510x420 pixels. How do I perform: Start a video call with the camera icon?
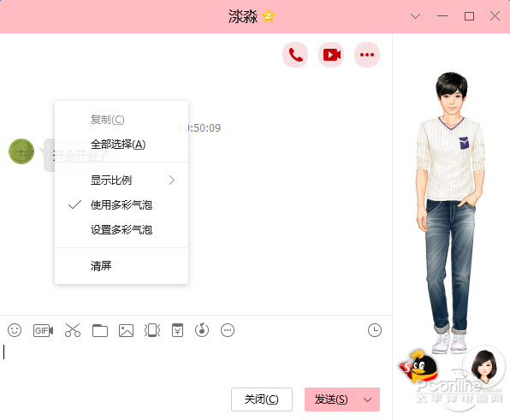[331, 55]
